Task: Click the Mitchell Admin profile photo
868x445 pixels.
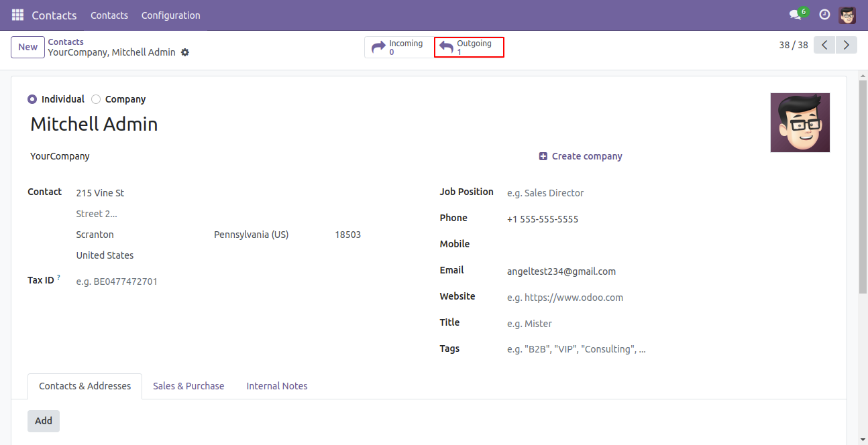Action: click(x=800, y=123)
